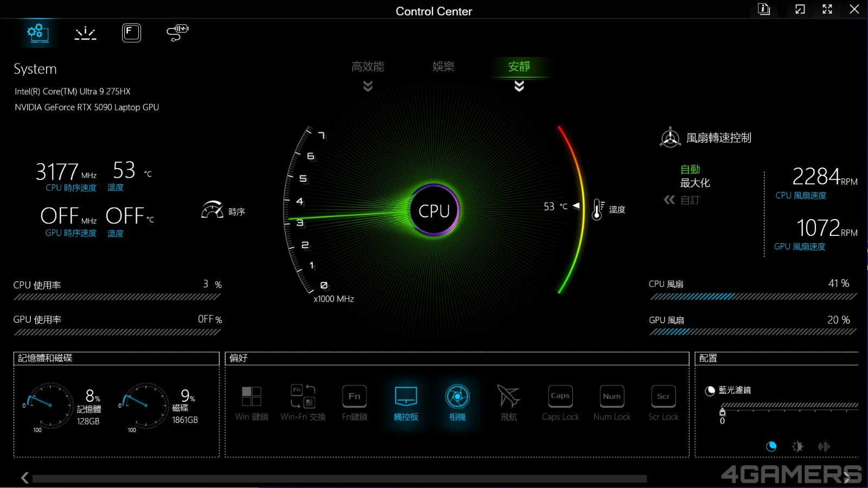Toggle the 相機 camera
Viewport: 868px width, 488px height.
[457, 403]
